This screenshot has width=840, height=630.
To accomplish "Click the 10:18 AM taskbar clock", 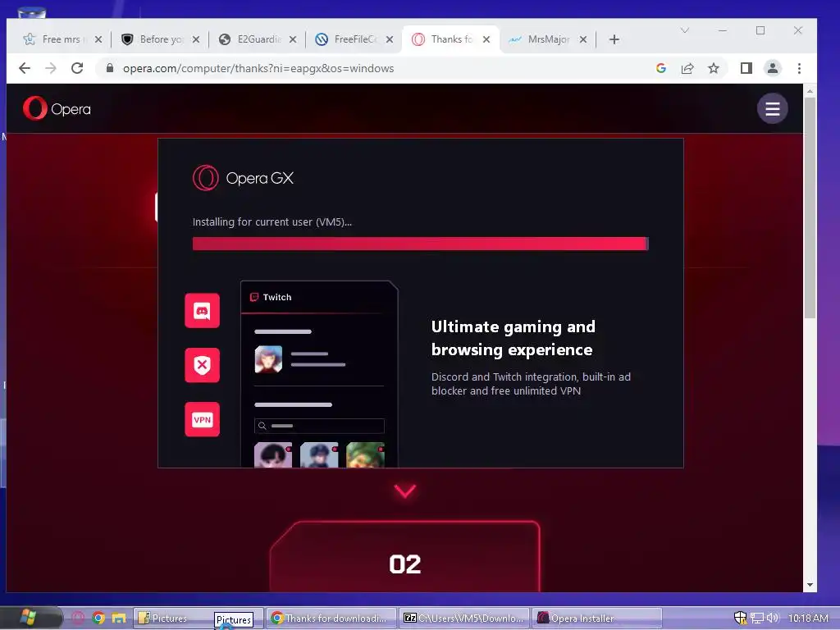I will (x=808, y=619).
